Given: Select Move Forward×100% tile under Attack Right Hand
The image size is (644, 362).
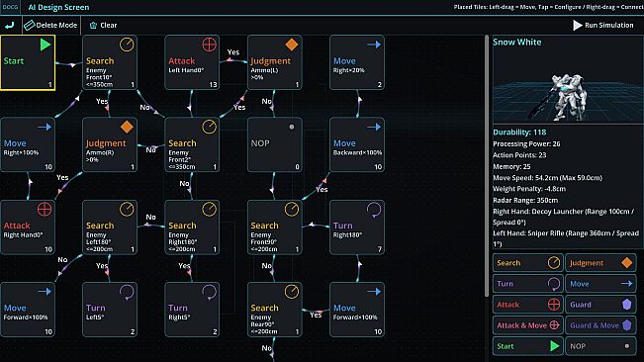Looking at the screenshot, I should coord(28,310).
